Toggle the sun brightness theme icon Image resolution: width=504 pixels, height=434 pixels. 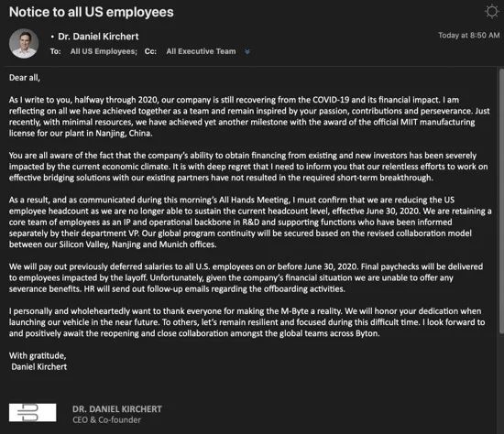pos(491,12)
